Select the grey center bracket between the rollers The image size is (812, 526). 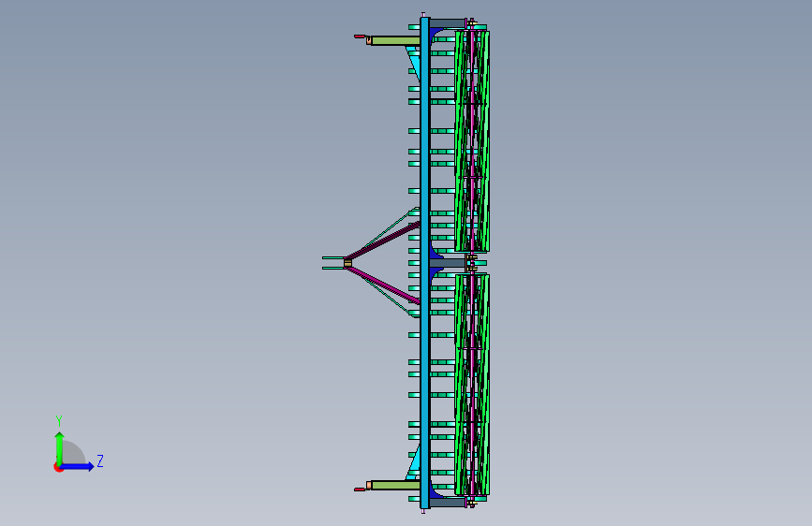coord(448,263)
